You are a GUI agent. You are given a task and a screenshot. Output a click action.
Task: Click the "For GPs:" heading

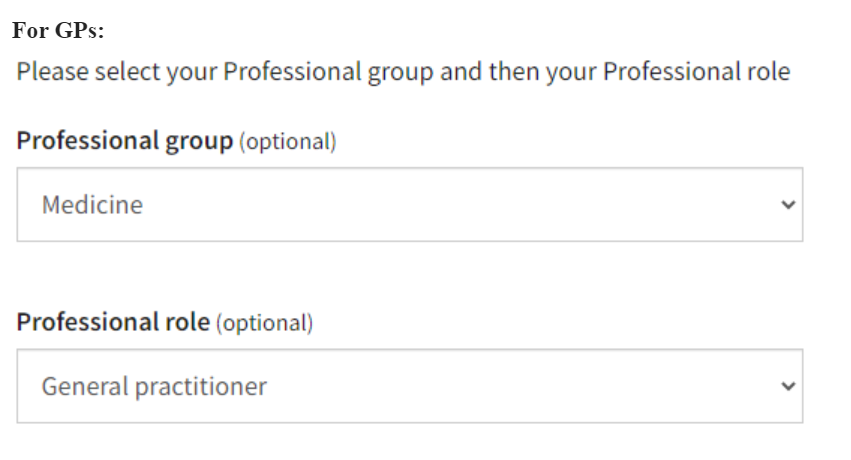(x=59, y=31)
